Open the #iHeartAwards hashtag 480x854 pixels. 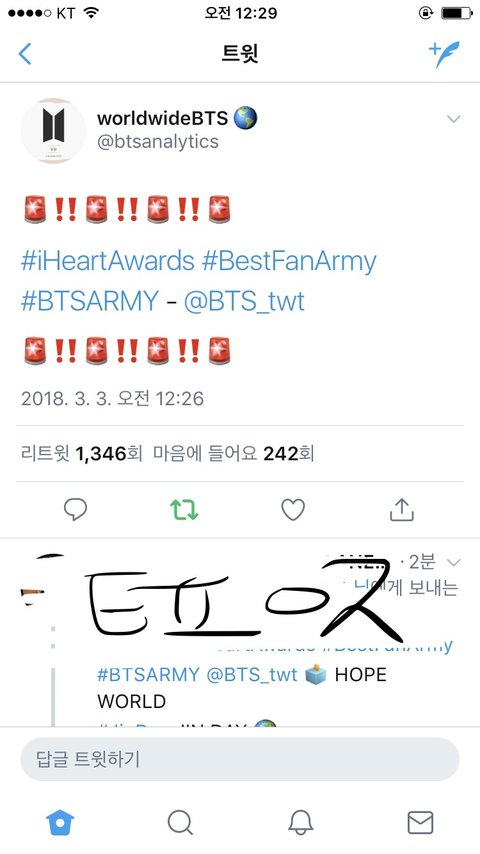(107, 261)
